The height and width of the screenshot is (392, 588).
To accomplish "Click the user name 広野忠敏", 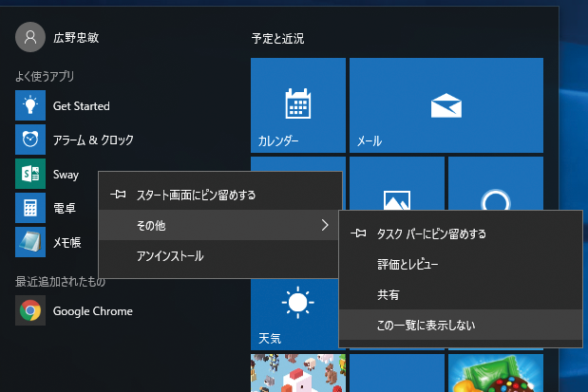I will pyautogui.click(x=76, y=37).
